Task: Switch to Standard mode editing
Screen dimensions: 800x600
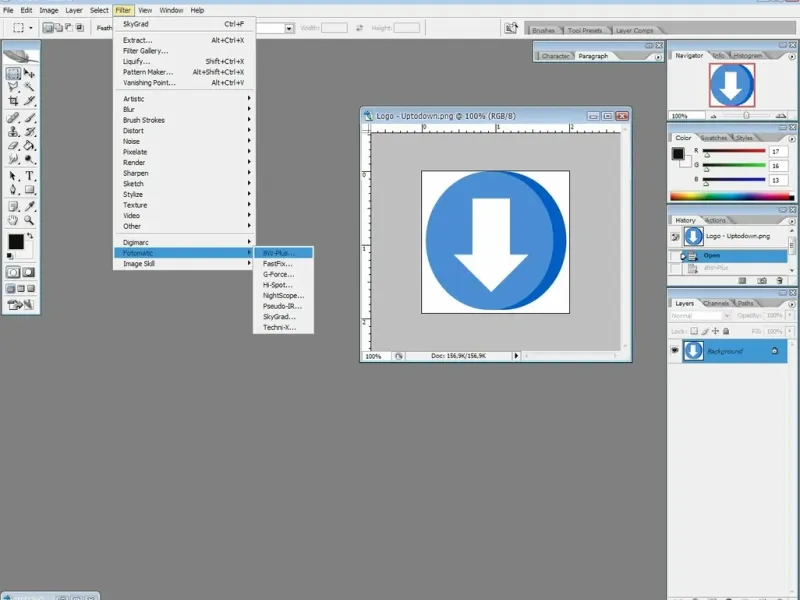Action: pyautogui.click(x=13, y=272)
